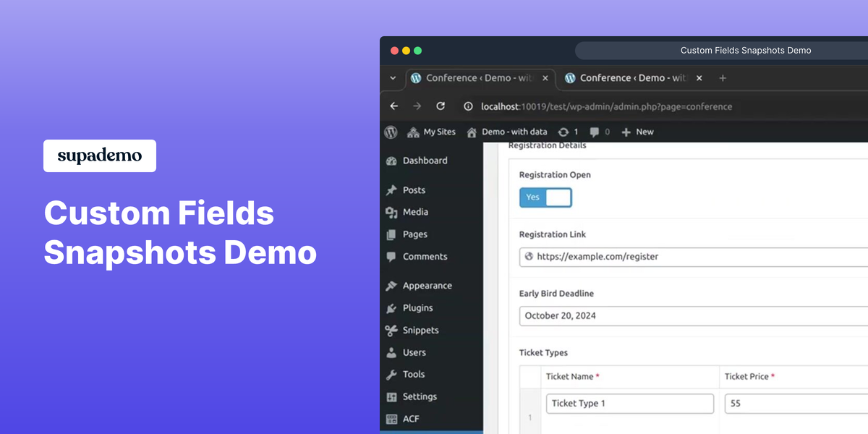Click the updates icon showing 1
This screenshot has width=868, height=434.
tap(568, 132)
